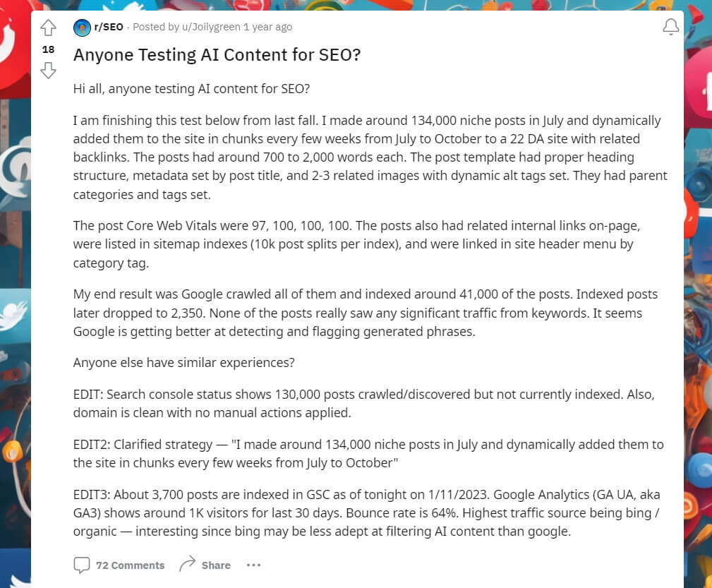The width and height of the screenshot is (712, 588).
Task: Downvote the AI content SEO post
Action: (x=48, y=70)
